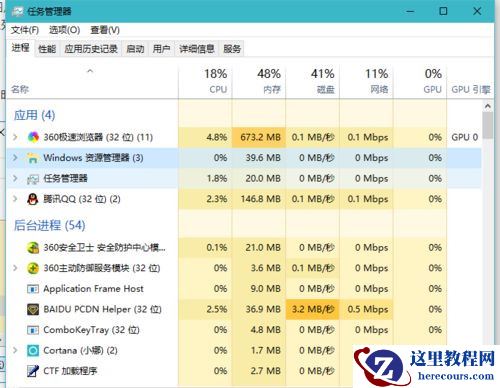Select the 673.2 MB memory cell
This screenshot has height=388, width=500.
click(x=259, y=137)
